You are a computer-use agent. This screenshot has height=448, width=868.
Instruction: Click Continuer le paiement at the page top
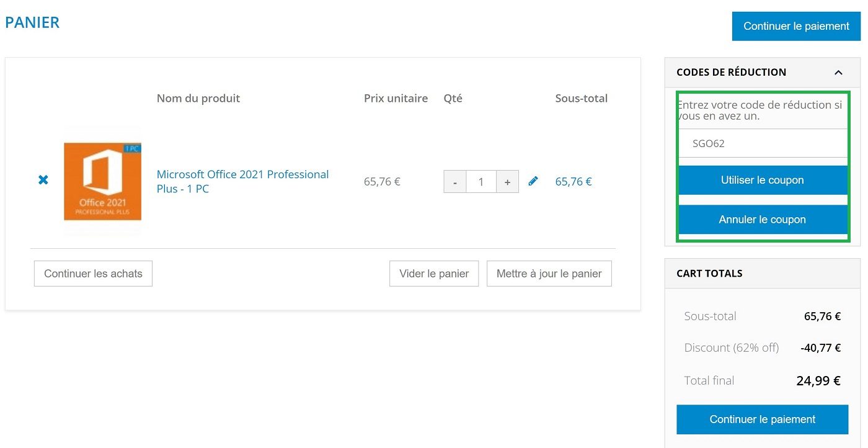pyautogui.click(x=796, y=26)
